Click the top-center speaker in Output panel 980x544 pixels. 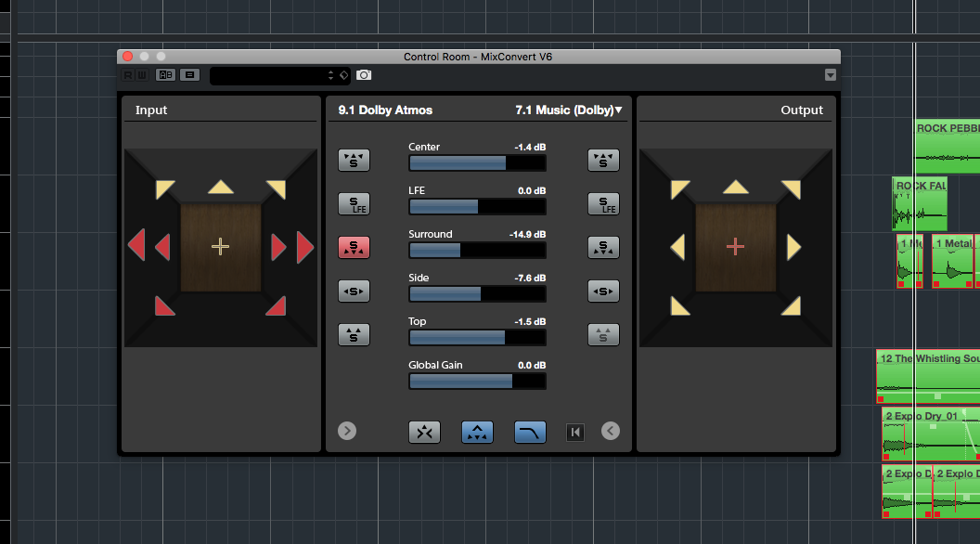click(736, 187)
